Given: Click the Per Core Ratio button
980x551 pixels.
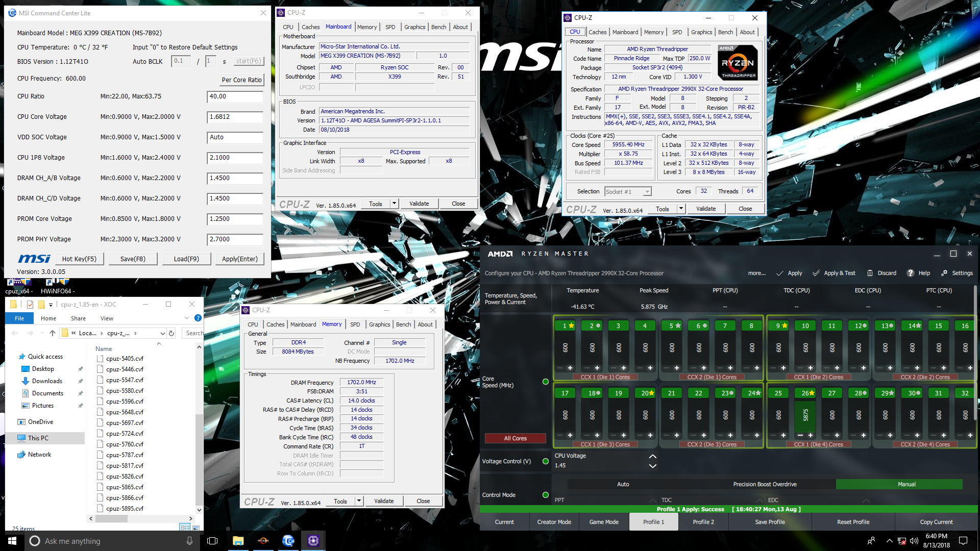Looking at the screenshot, I should [241, 80].
